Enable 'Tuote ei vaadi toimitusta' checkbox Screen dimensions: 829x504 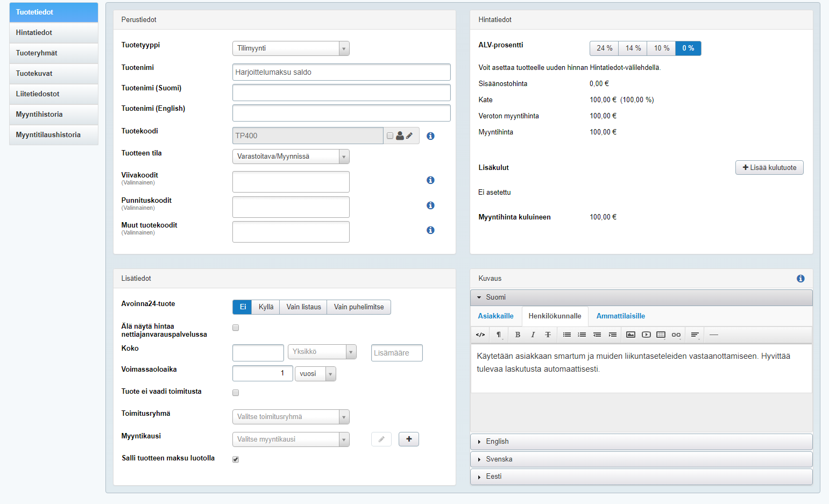(236, 393)
